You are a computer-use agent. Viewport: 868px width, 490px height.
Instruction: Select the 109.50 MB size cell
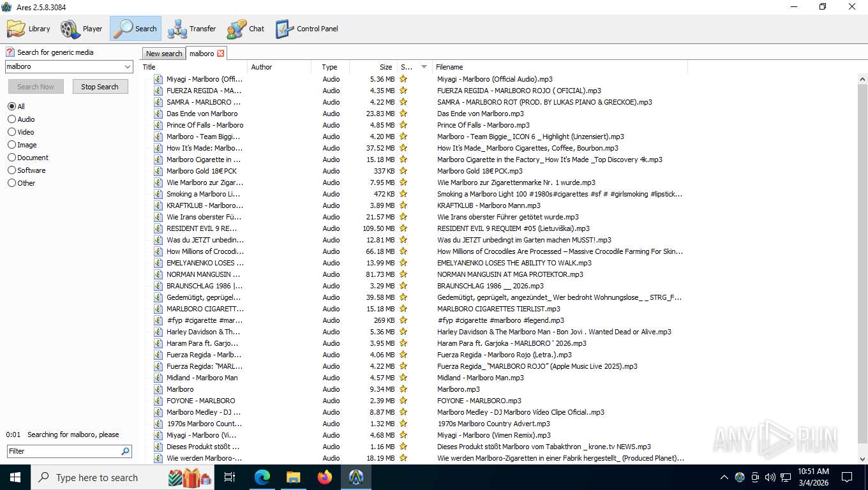[x=378, y=228]
